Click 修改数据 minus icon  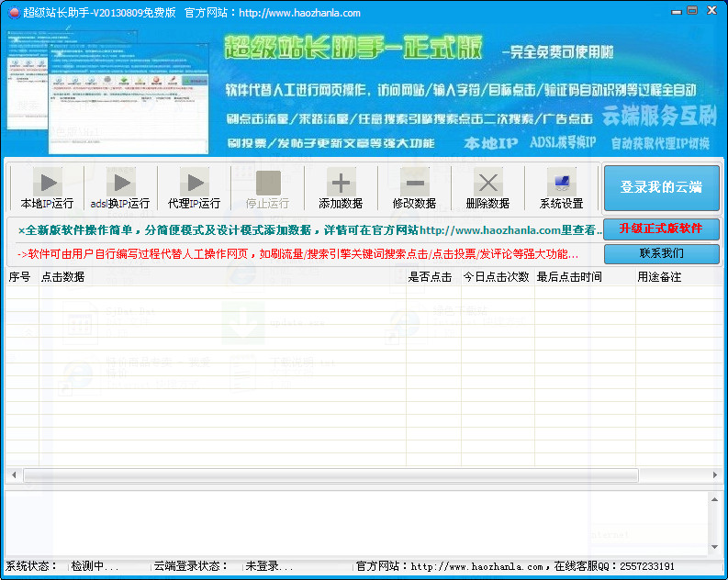coord(414,182)
